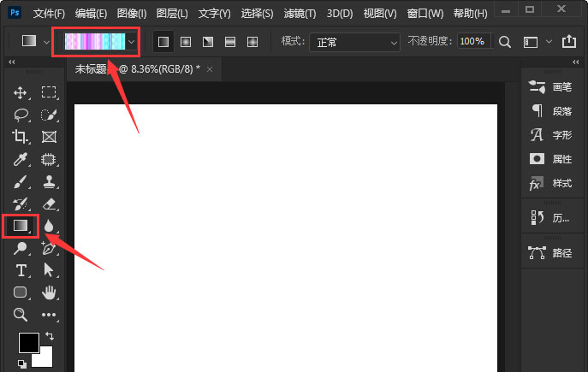
Task: Open the 窗口(W) menu
Action: [425, 14]
